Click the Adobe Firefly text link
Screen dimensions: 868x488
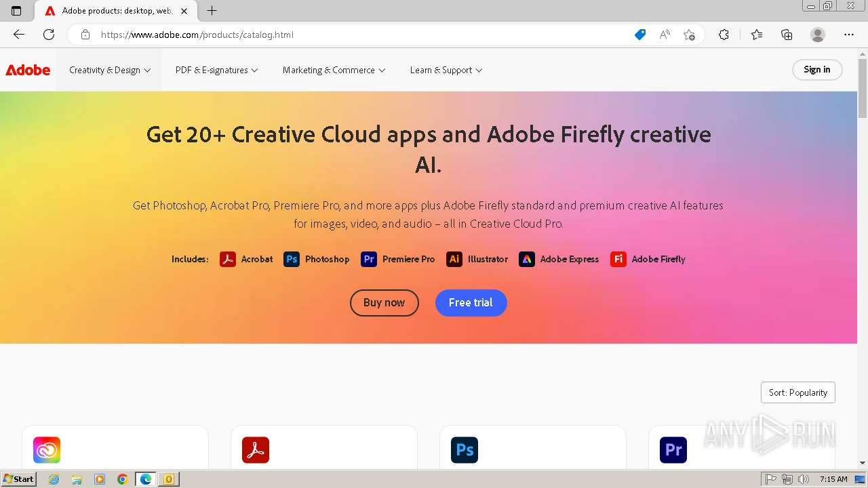(658, 259)
